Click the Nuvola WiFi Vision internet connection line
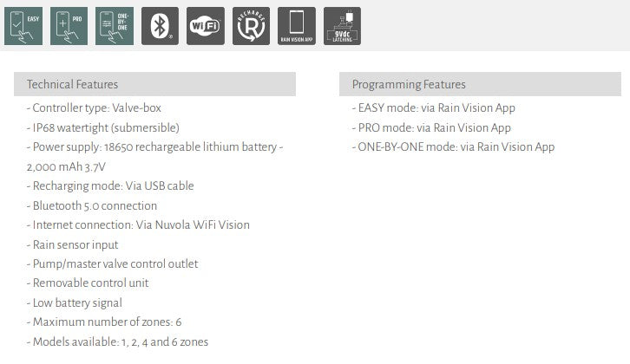The width and height of the screenshot is (630, 364). pyautogui.click(x=138, y=225)
